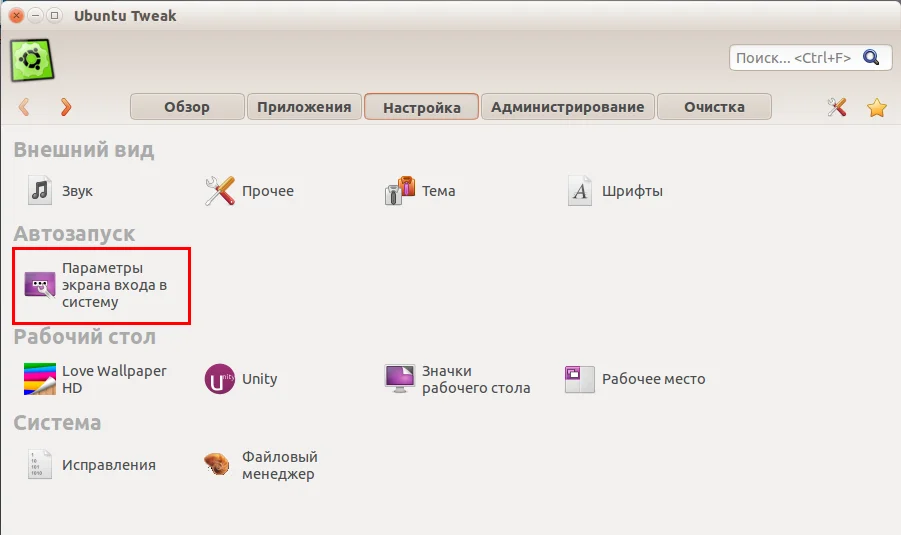The height and width of the screenshot is (535, 901).
Task: Click the Рабочее место label
Action: [653, 379]
